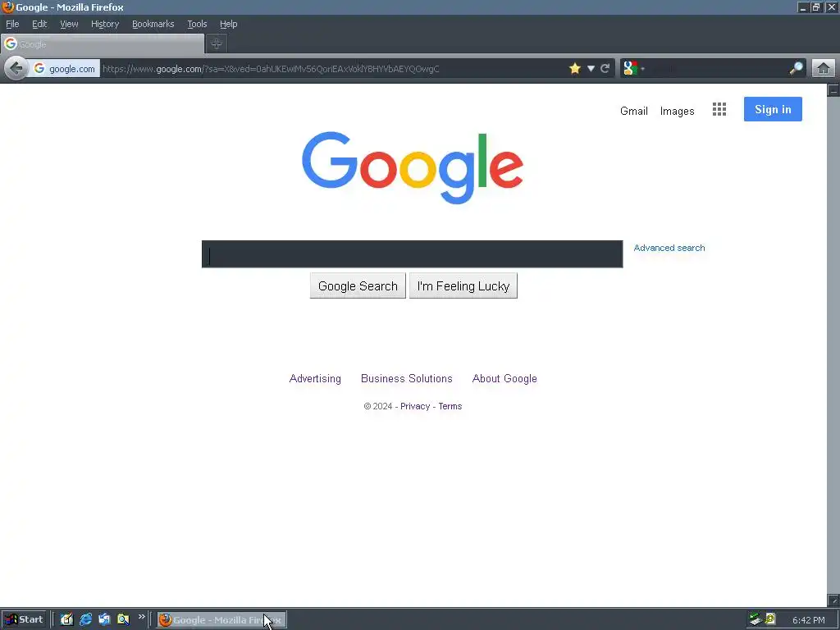Open the URL history dropdown arrow
This screenshot has width=840, height=630.
[591, 69]
